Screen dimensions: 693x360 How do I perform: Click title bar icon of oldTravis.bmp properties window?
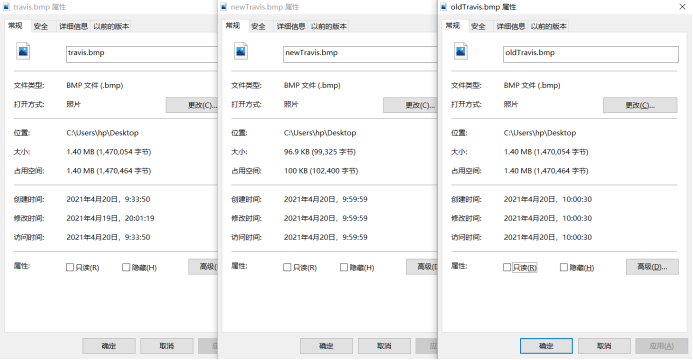click(444, 7)
